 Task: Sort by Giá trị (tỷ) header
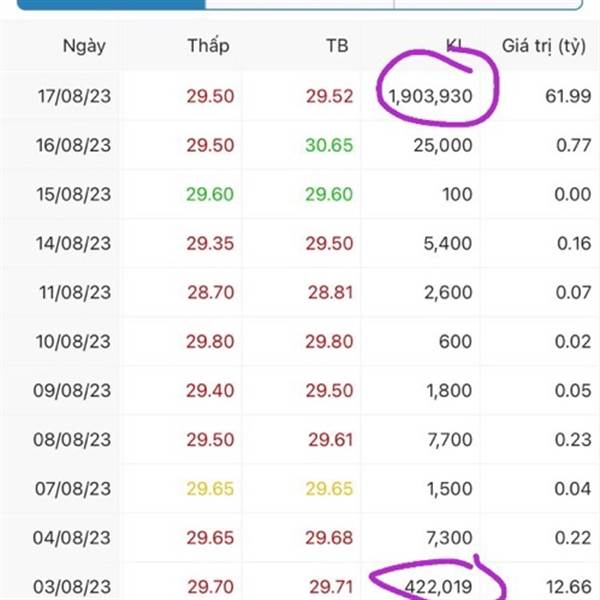(x=543, y=46)
